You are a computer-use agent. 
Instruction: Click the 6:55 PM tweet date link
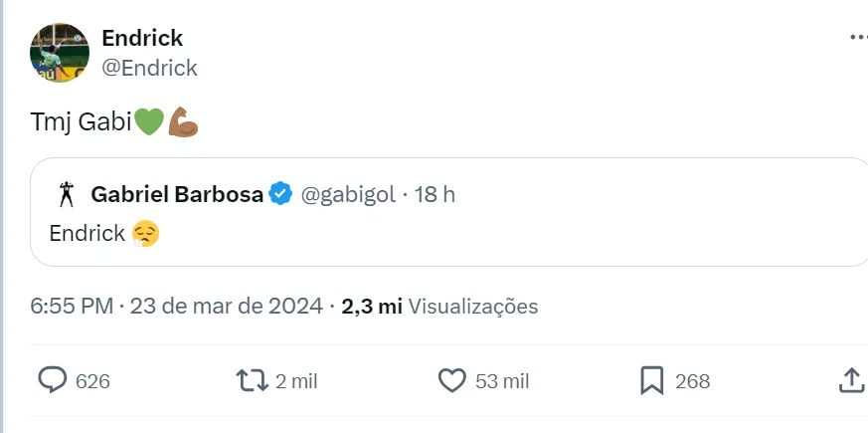coord(176,307)
